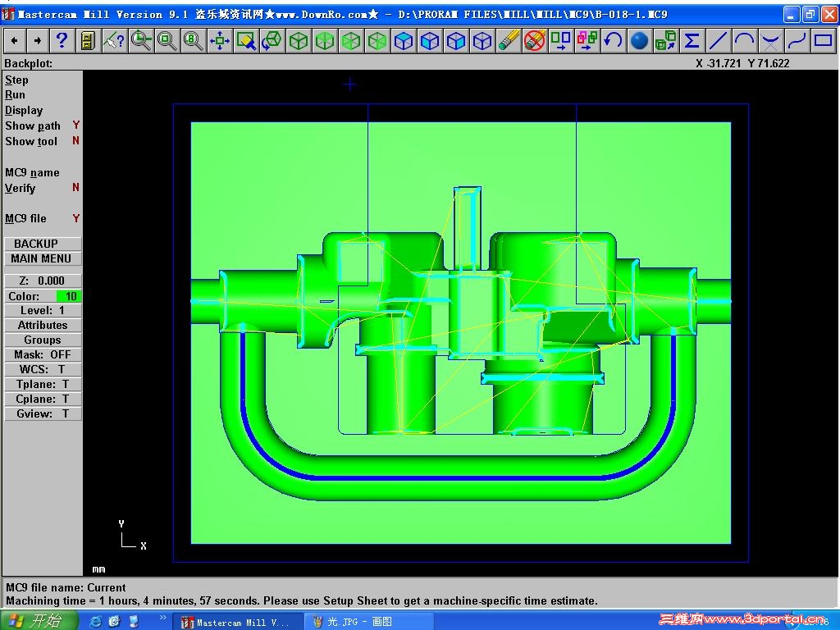The image size is (840, 630).
Task: Click the X Y cursor coordinate readout
Action: [742, 63]
